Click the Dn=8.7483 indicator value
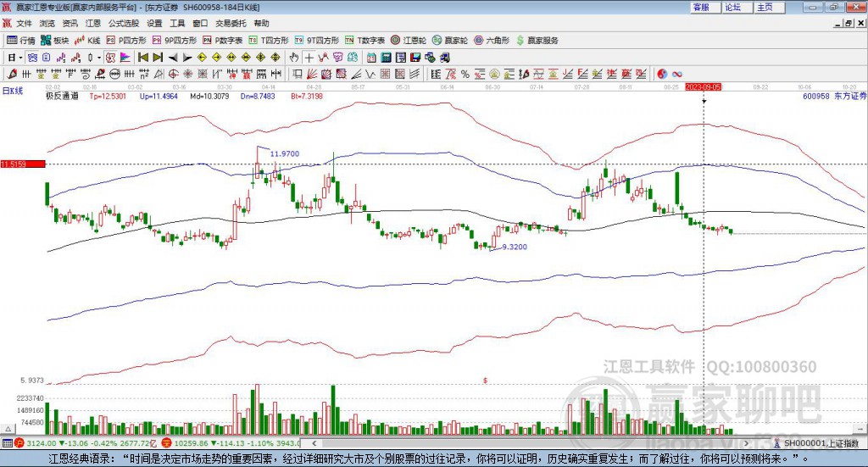Viewport: 868px width, 467px height. [258, 97]
